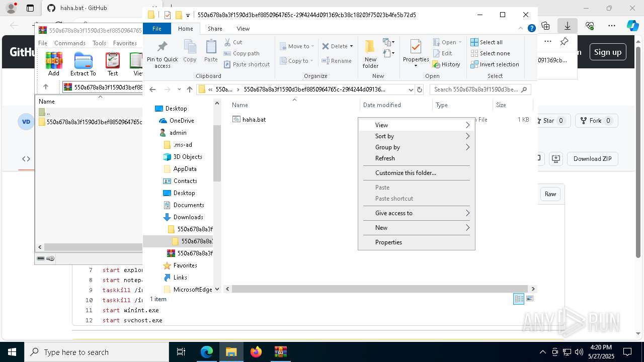
Task: Click Download ZIP on GitHub page
Action: tap(592, 159)
